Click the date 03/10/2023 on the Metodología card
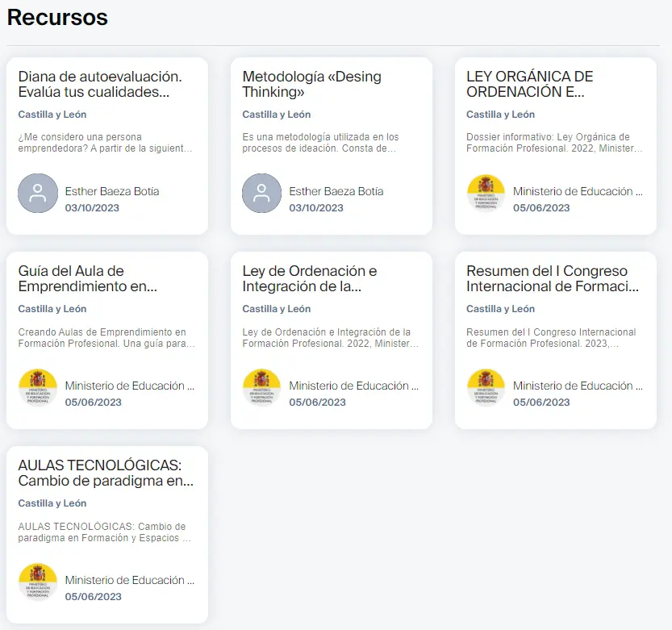The width and height of the screenshot is (672, 630). pos(316,208)
